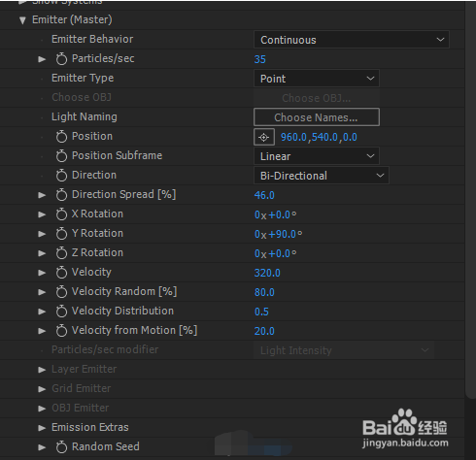
Task: Click the Position crosshair picker
Action: point(264,137)
